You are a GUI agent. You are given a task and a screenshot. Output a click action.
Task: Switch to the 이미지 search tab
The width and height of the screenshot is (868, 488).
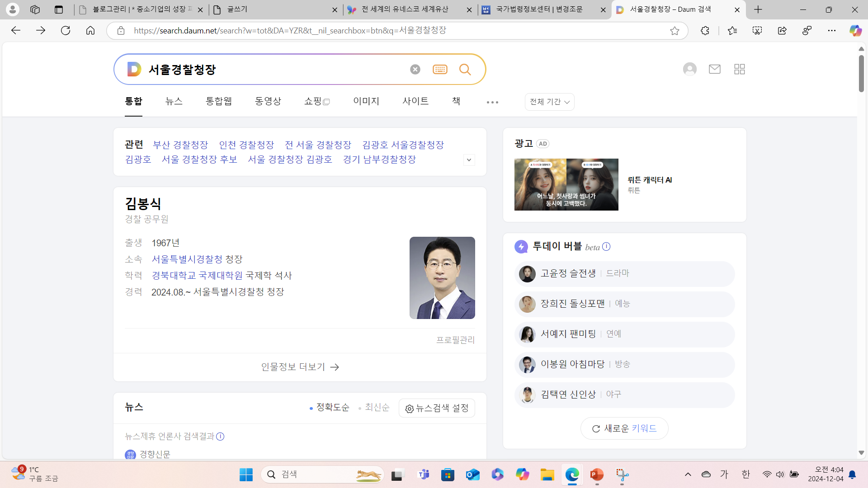[x=366, y=101]
